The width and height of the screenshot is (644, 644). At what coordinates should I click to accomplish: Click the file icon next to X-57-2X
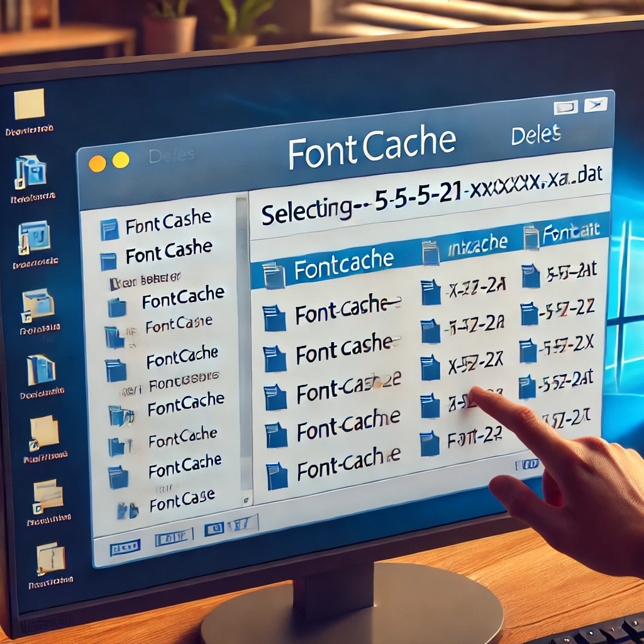click(x=430, y=368)
